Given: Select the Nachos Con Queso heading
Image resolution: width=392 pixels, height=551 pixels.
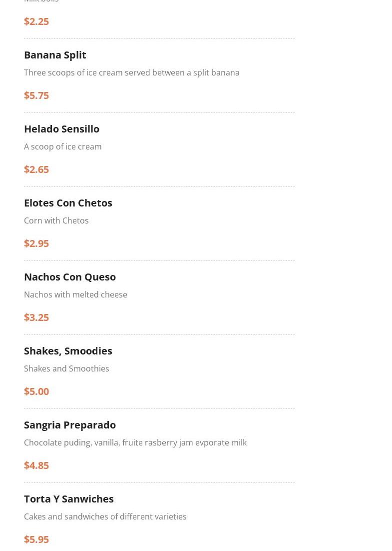Looking at the screenshot, I should pos(70,276).
